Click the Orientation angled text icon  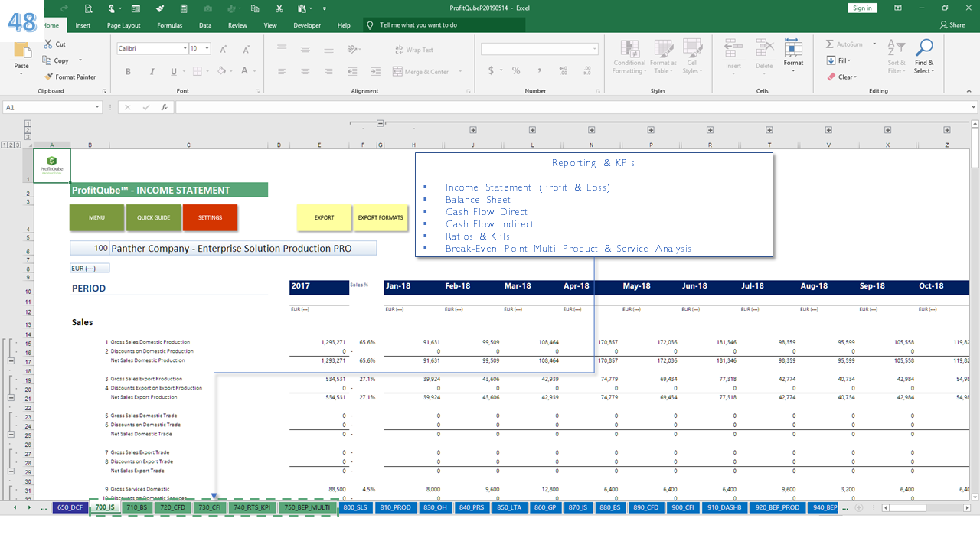[x=351, y=49]
